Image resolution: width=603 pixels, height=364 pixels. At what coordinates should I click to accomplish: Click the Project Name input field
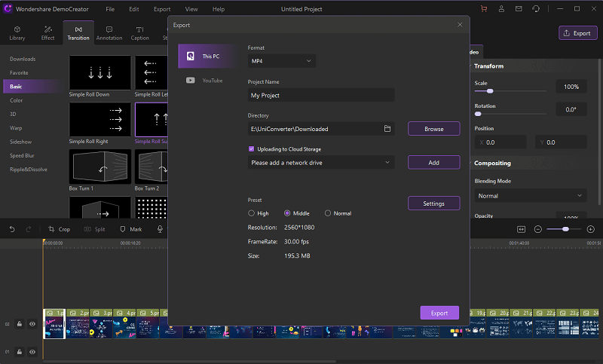[321, 95]
